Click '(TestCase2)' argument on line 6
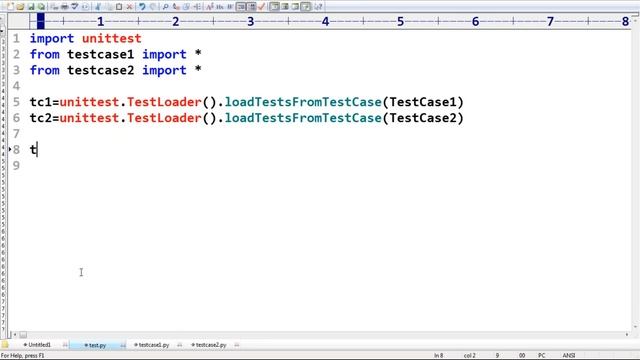The height and width of the screenshot is (360, 640). [x=423, y=118]
